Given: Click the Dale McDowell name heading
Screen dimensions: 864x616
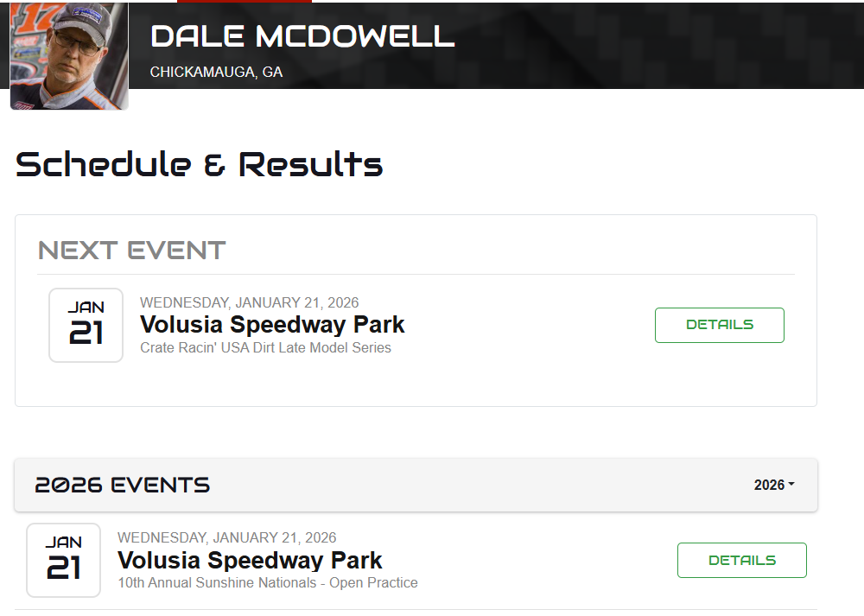Looking at the screenshot, I should pos(302,36).
